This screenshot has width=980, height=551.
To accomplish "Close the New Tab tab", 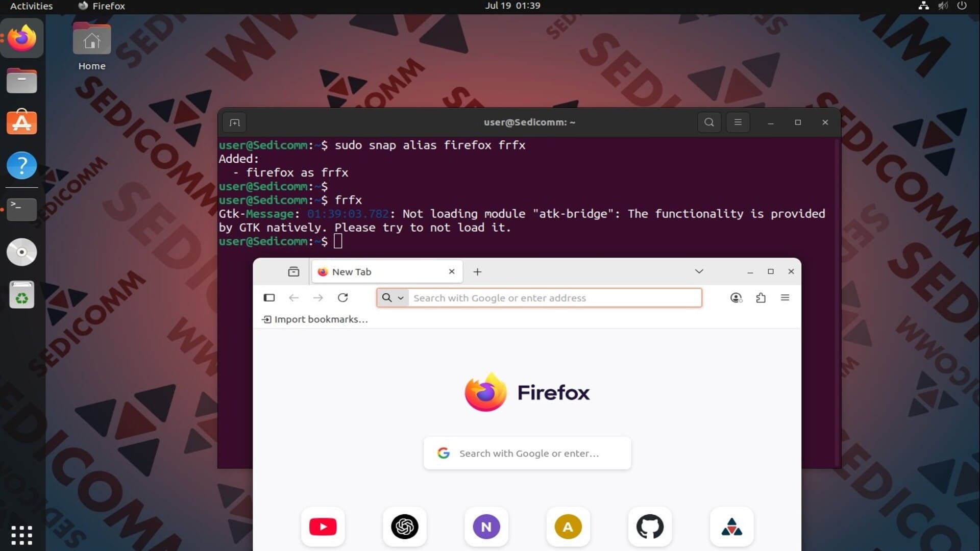I will point(452,271).
